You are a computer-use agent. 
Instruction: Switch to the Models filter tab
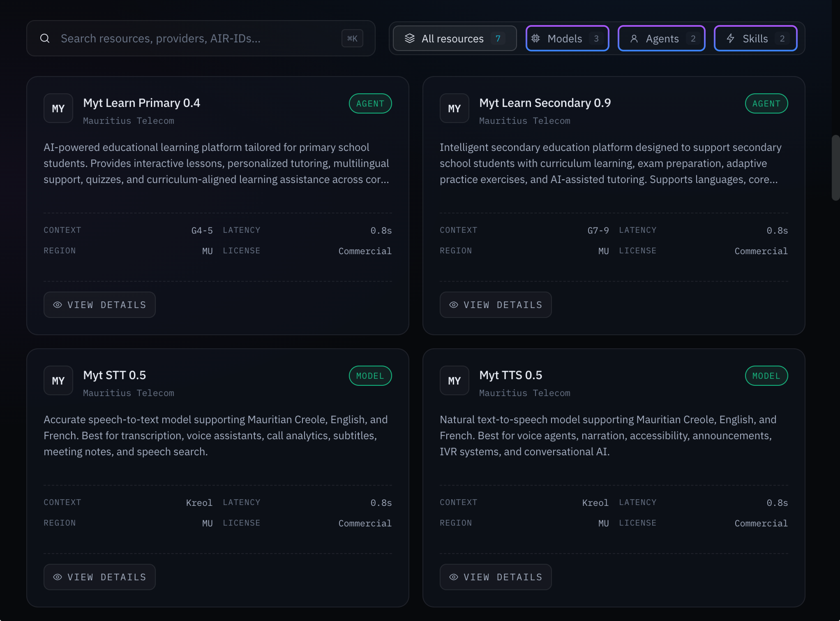pyautogui.click(x=567, y=38)
